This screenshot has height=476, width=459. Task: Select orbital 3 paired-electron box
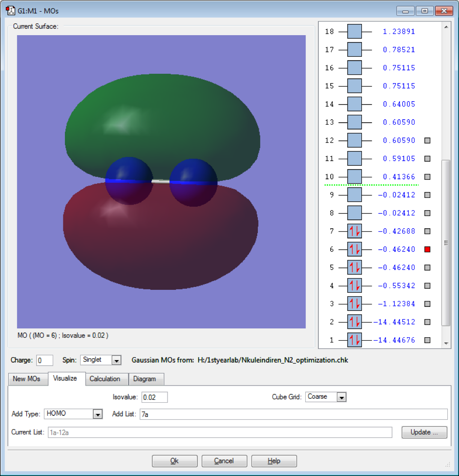point(355,303)
